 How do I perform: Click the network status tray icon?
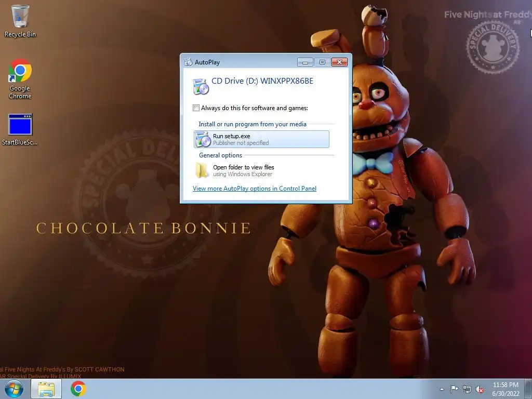tap(467, 389)
